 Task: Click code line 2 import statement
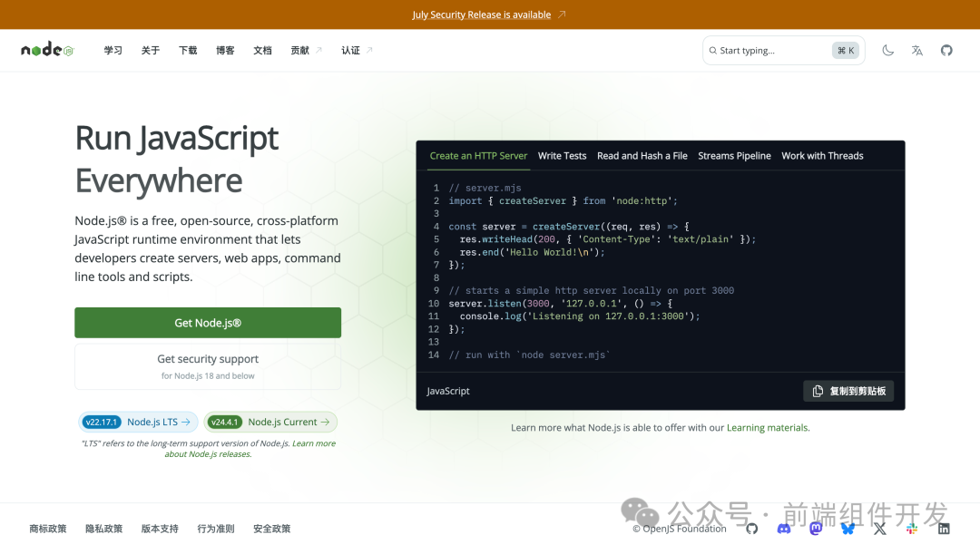(x=563, y=201)
